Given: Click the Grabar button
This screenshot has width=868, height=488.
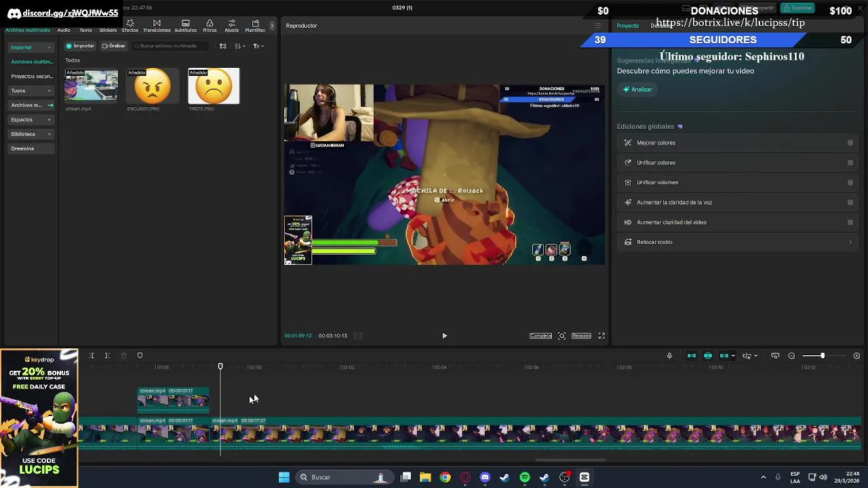Looking at the screenshot, I should tap(113, 46).
